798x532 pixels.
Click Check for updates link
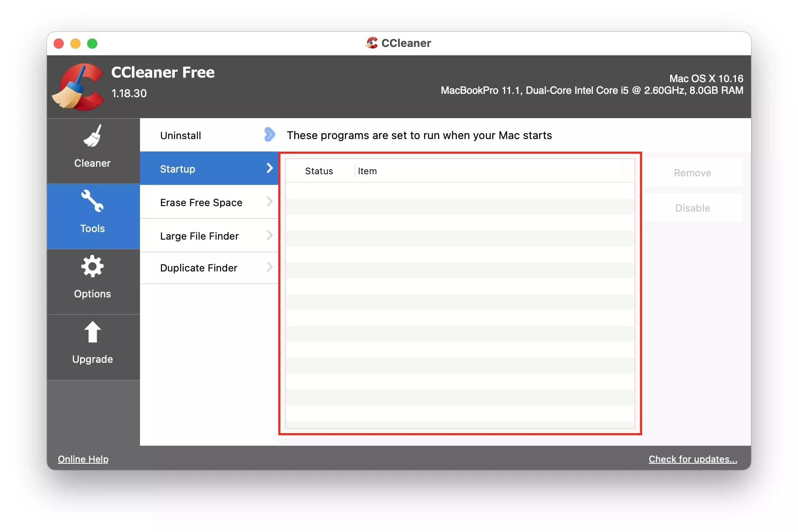(x=693, y=459)
